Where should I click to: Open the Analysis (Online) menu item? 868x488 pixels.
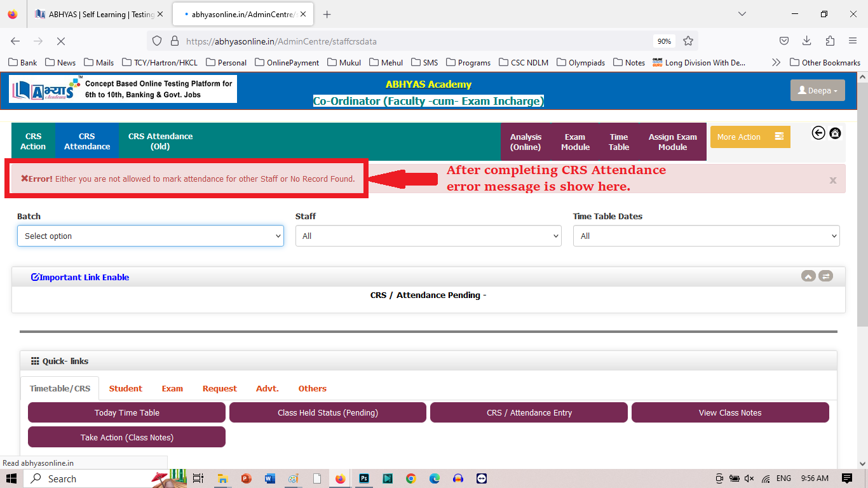point(526,142)
